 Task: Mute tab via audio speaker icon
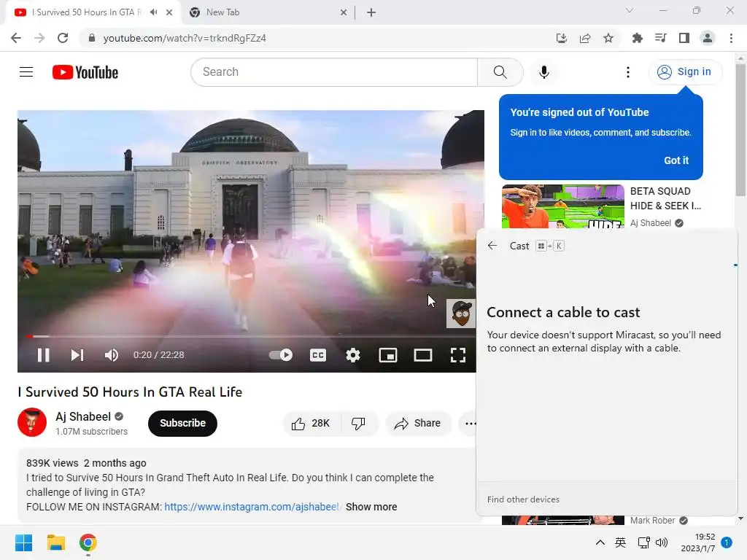click(x=153, y=12)
